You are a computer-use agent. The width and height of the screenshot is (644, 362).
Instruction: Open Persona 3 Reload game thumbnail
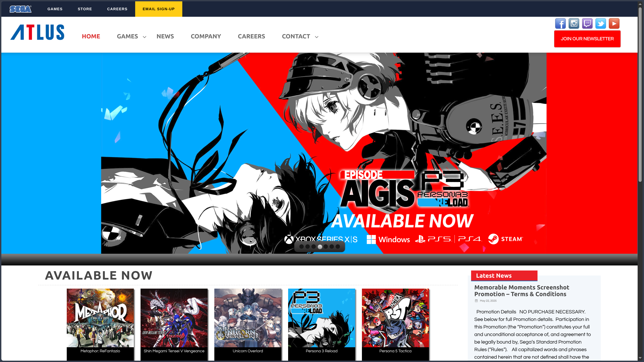[321, 318]
